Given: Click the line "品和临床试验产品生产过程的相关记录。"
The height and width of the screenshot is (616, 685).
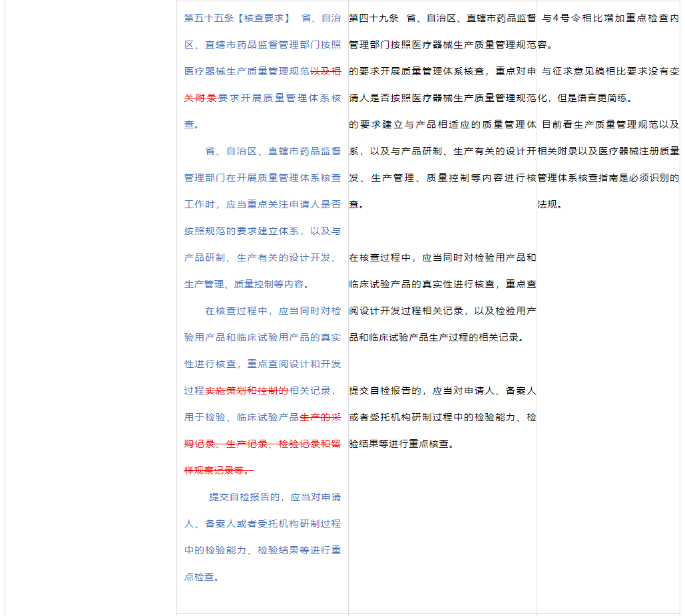Looking at the screenshot, I should coord(437,337).
